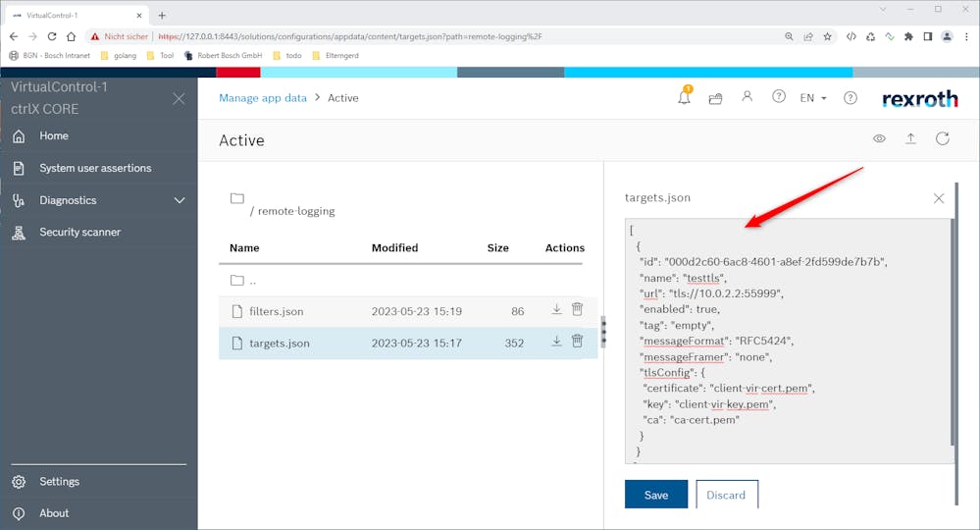Download targets.json file

click(x=556, y=342)
